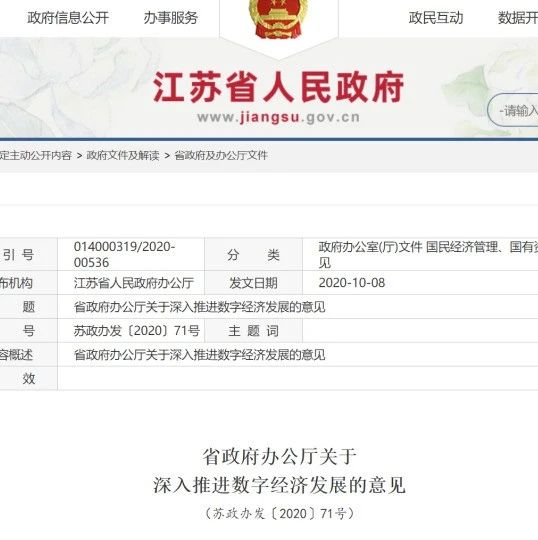Open the 政府信息公开 menu

(68, 18)
